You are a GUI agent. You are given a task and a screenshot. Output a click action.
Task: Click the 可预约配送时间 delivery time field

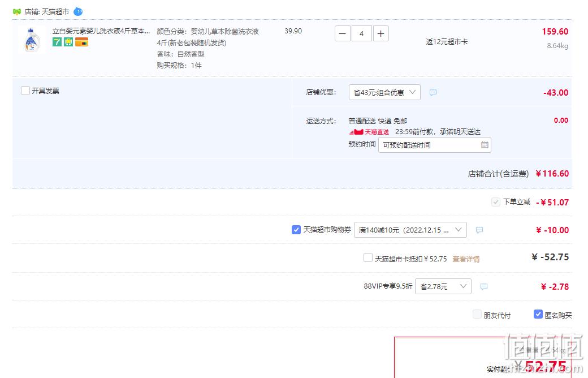(435, 145)
